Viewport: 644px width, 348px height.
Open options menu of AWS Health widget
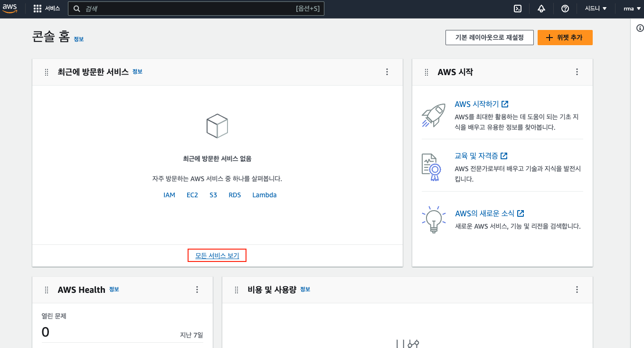coord(197,290)
